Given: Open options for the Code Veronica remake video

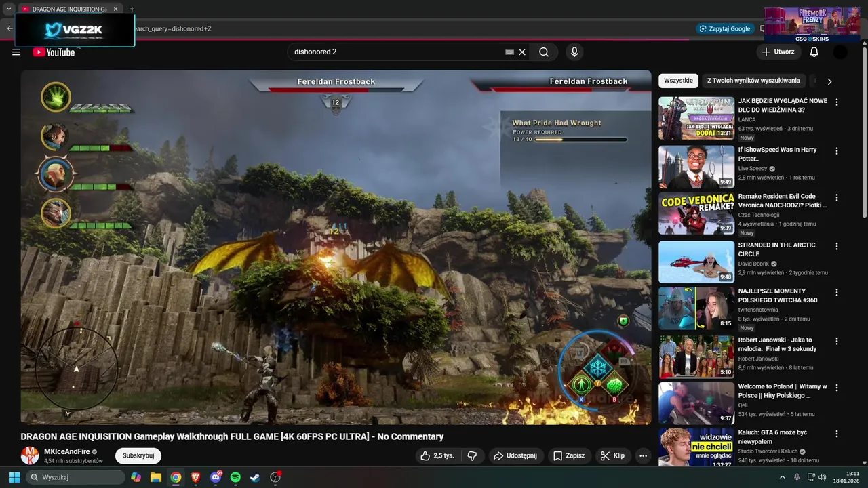Looking at the screenshot, I should click(x=836, y=198).
